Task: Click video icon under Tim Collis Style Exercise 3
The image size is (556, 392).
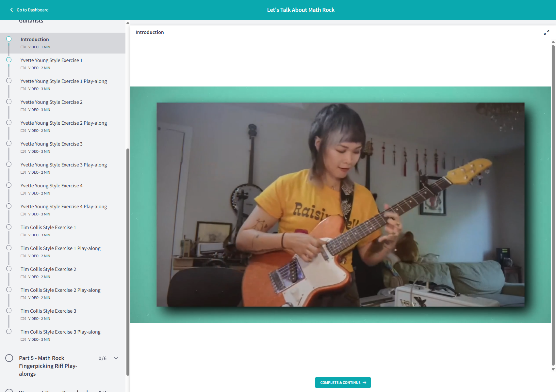Action: [23, 319]
